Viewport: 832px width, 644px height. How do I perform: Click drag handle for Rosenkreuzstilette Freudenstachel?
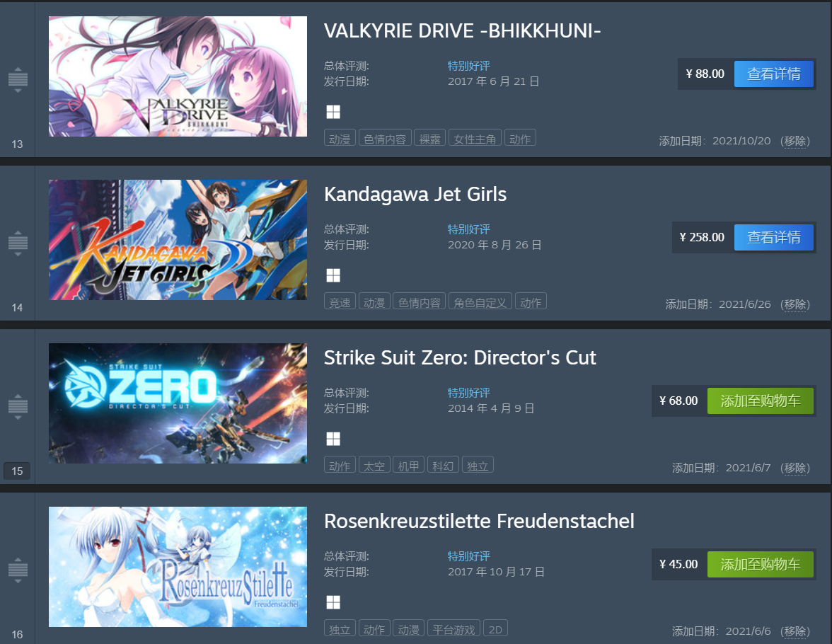[x=18, y=570]
